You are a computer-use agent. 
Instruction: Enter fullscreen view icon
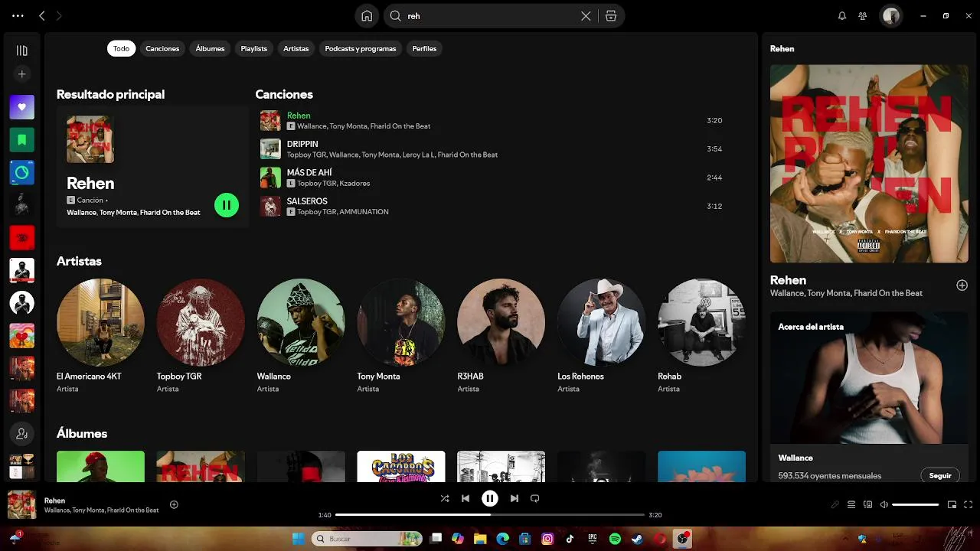click(x=969, y=504)
